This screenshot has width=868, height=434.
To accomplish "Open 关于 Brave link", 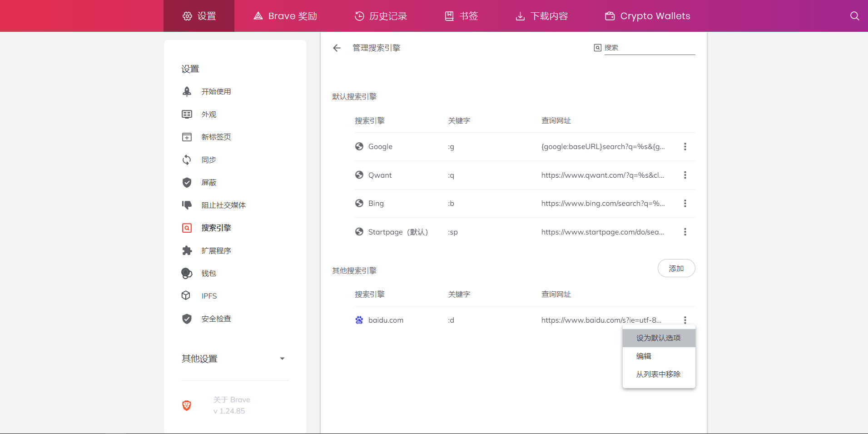I will click(232, 405).
